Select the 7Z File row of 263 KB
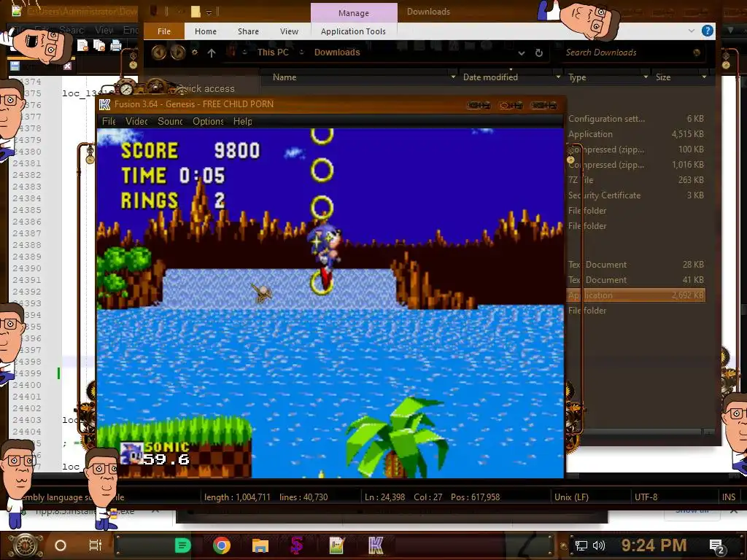Viewport: 747px width, 560px height. (636, 180)
